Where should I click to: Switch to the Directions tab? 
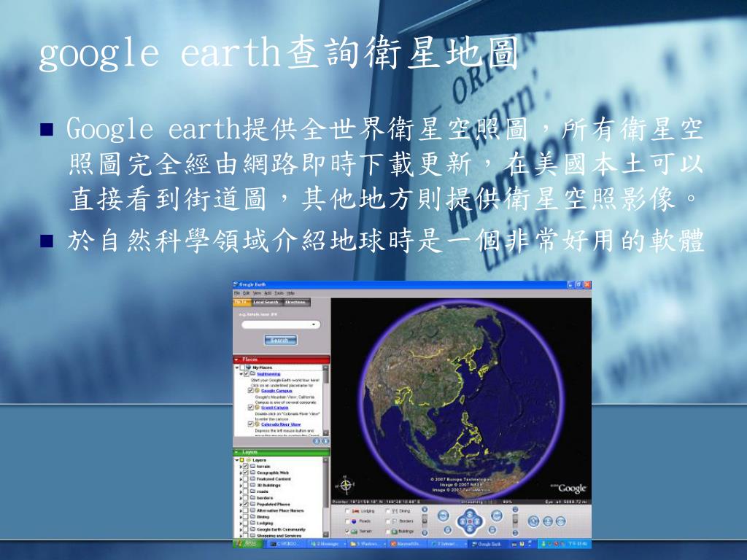click(296, 302)
